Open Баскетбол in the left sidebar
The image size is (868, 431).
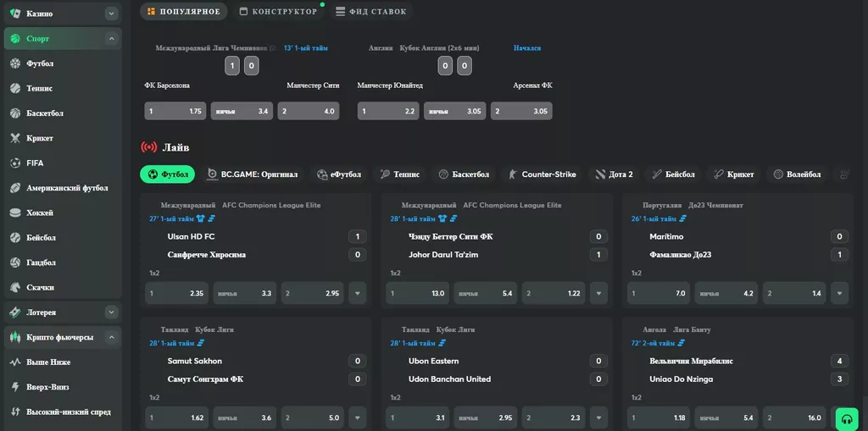[x=44, y=113]
